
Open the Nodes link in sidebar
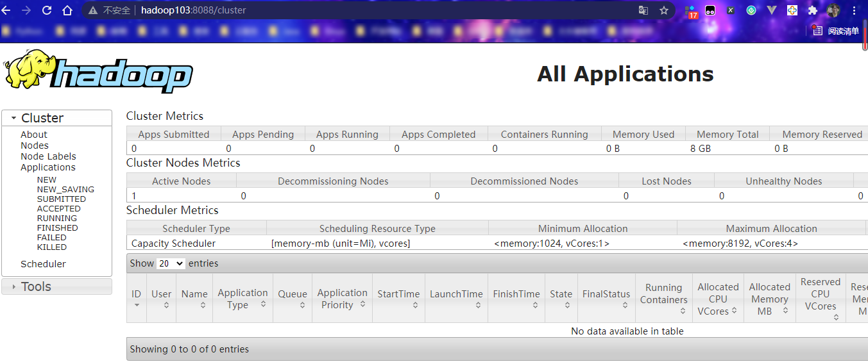pos(35,145)
